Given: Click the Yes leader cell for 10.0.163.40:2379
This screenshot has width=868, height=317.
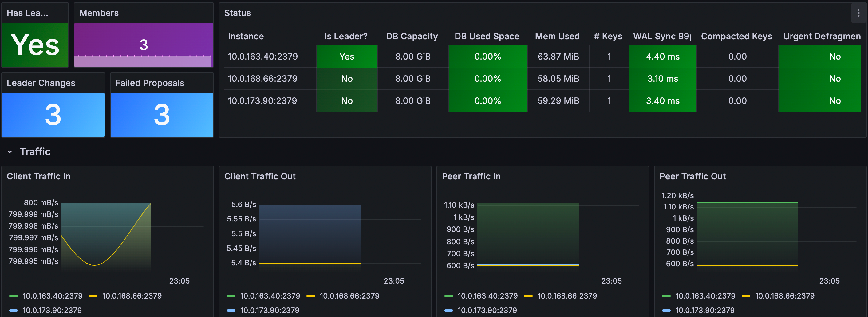Looking at the screenshot, I should tap(347, 56).
